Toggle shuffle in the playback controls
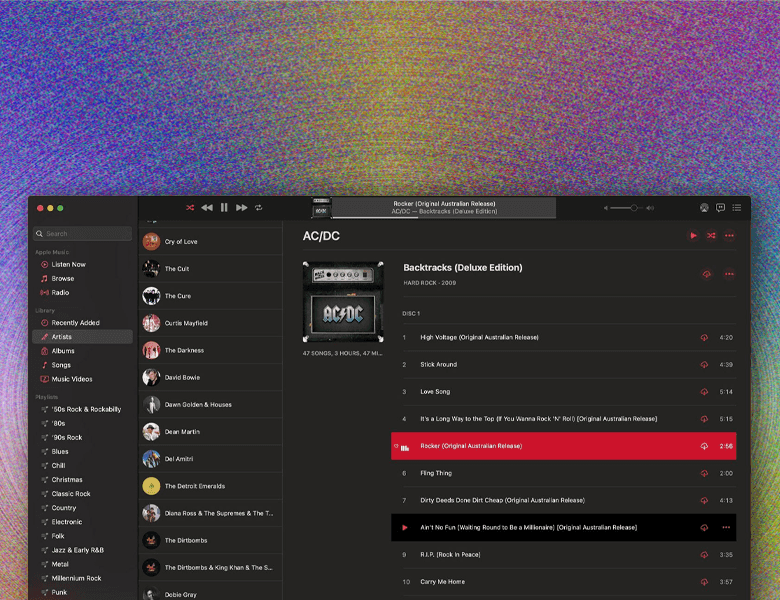This screenshot has width=780, height=600. tap(190, 208)
